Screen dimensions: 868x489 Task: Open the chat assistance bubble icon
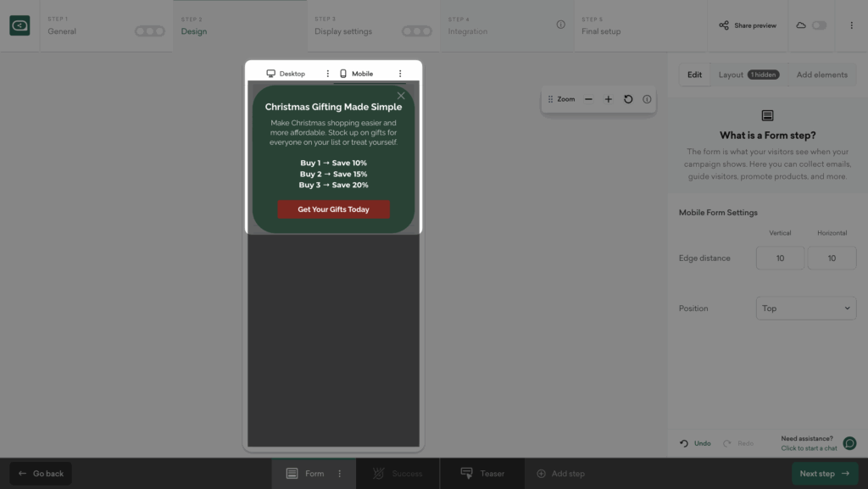pos(849,443)
